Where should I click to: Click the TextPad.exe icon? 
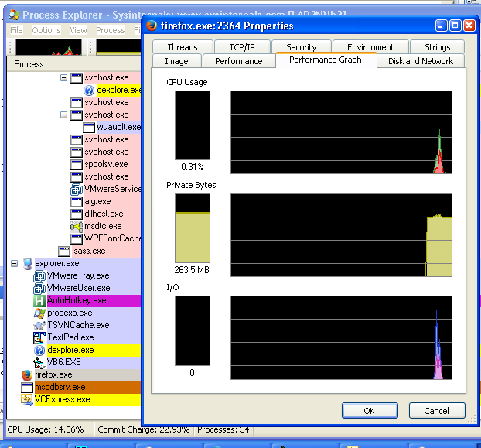pos(39,338)
